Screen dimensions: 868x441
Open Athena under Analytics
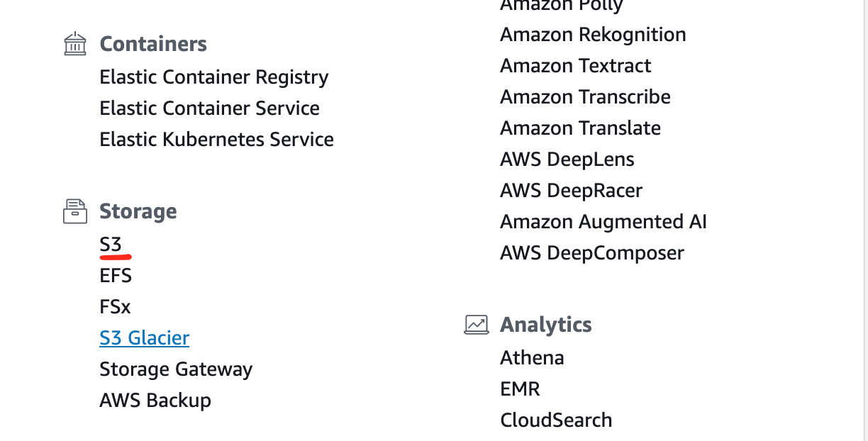(533, 358)
